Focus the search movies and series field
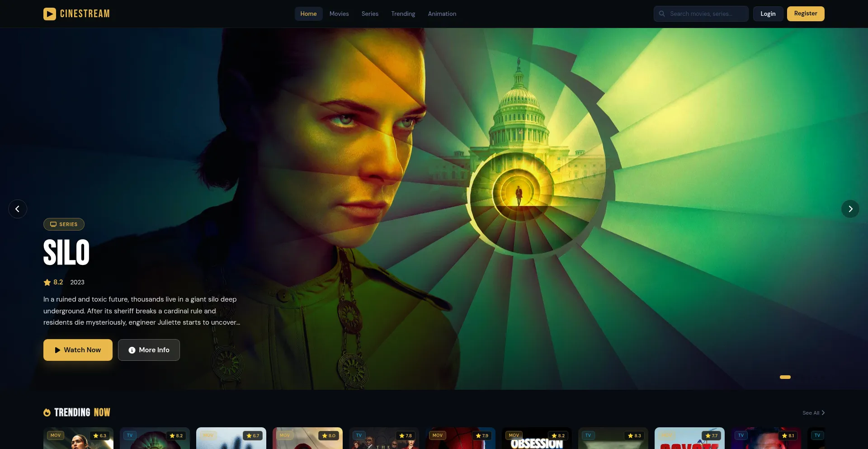868x449 pixels. click(x=701, y=14)
